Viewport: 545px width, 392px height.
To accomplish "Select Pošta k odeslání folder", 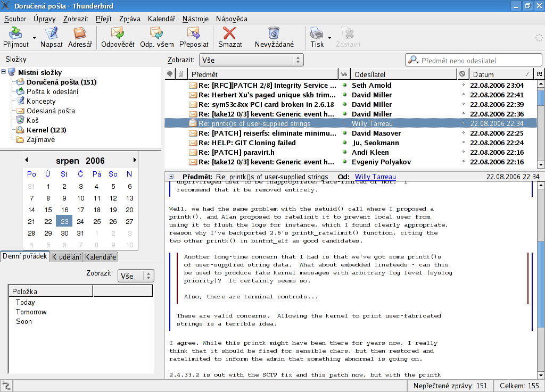I will pos(53,91).
